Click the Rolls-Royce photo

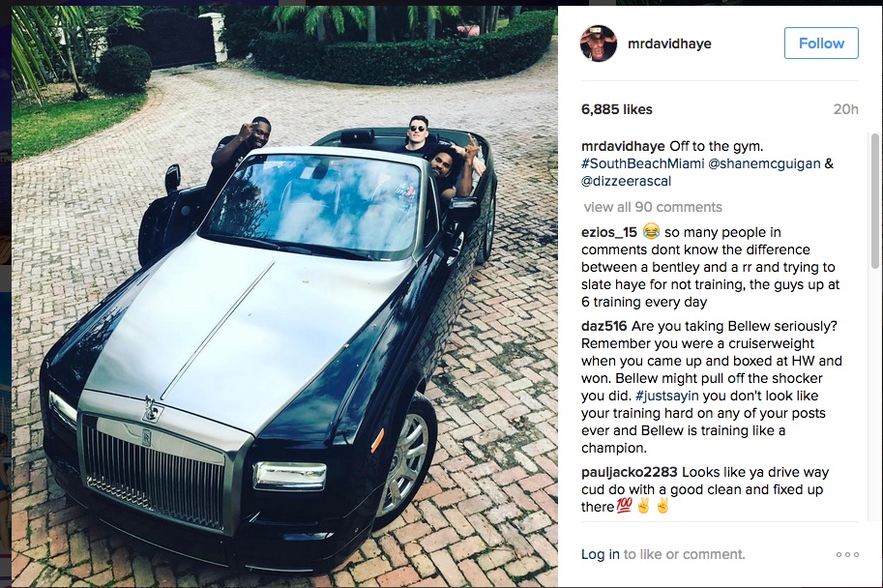[284, 296]
